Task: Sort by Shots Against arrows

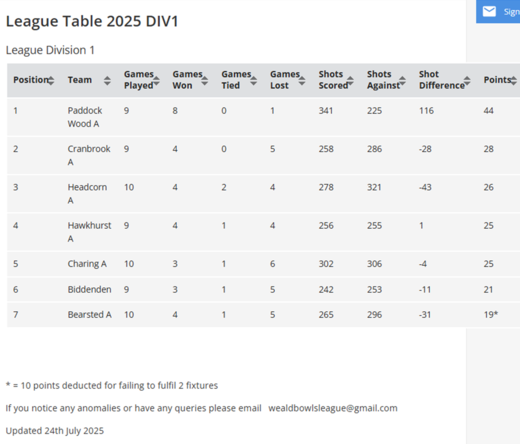Action: (x=403, y=80)
